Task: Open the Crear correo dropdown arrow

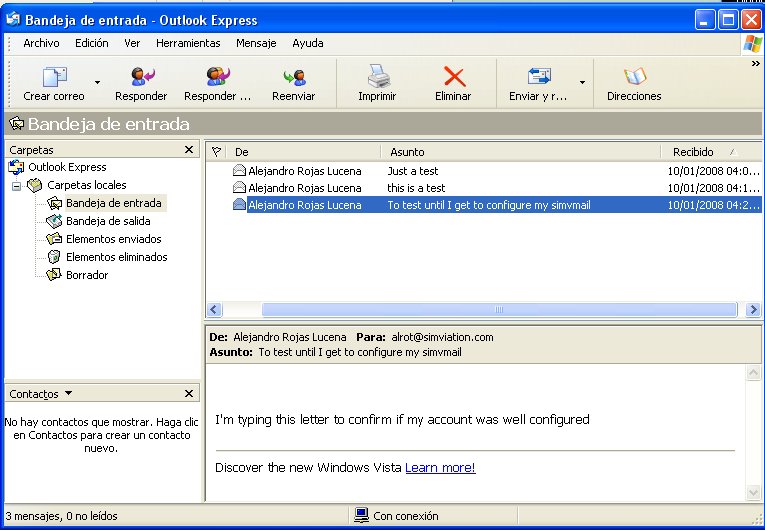Action: tap(97, 82)
